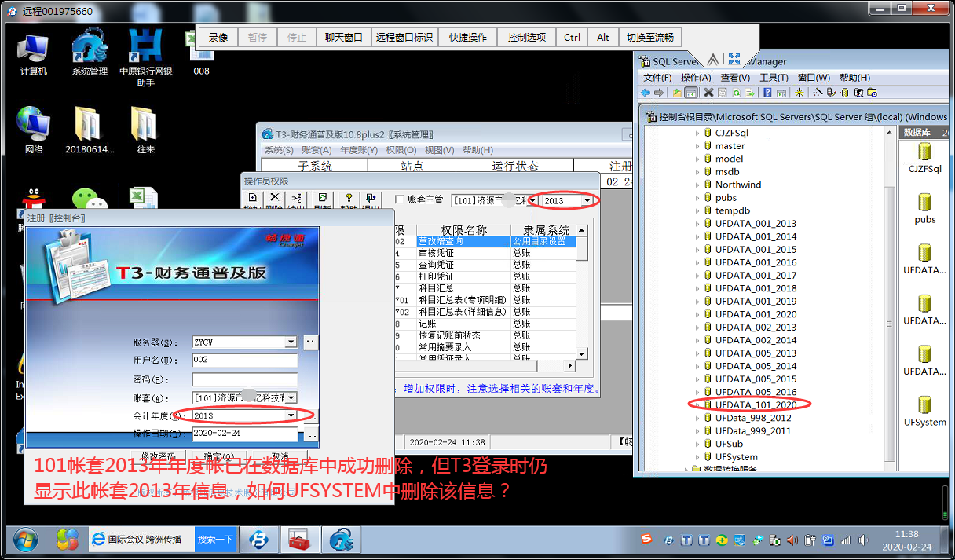Click the speaker volume icon in system tray

pos(862,540)
